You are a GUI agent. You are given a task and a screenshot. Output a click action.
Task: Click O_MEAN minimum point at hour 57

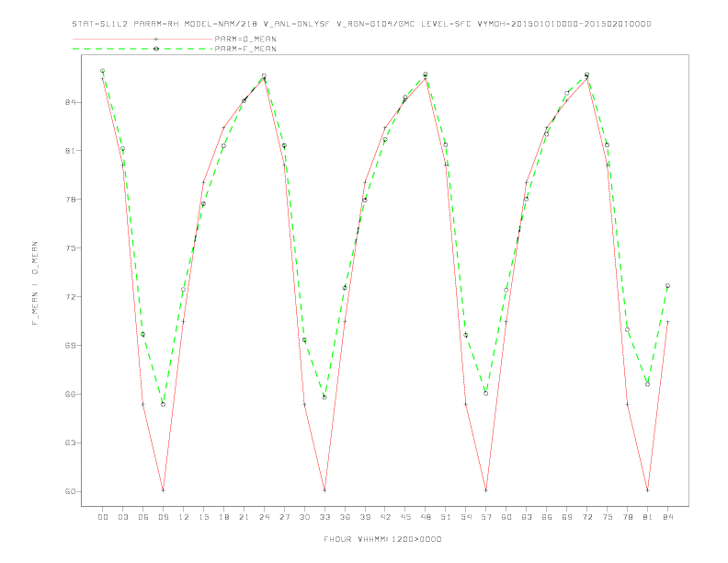pos(486,490)
